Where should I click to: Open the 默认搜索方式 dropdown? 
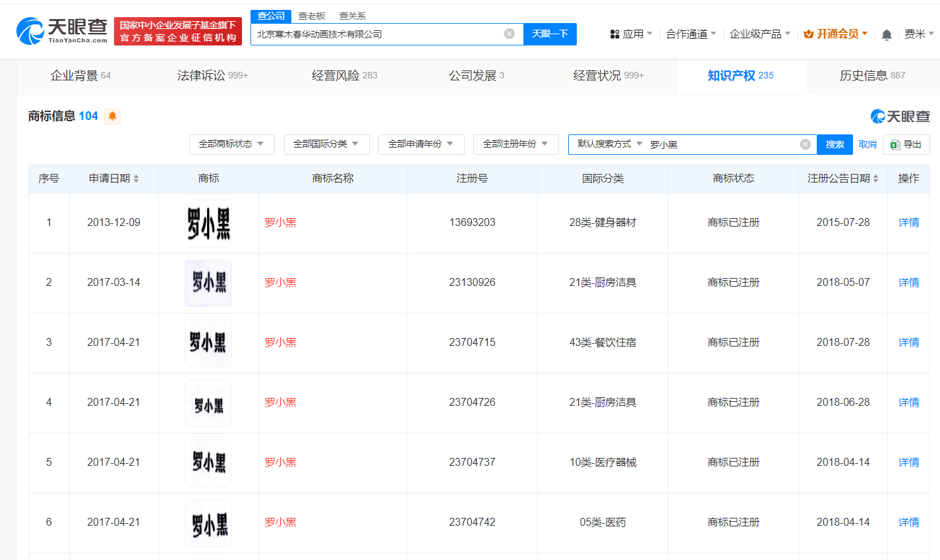[609, 144]
